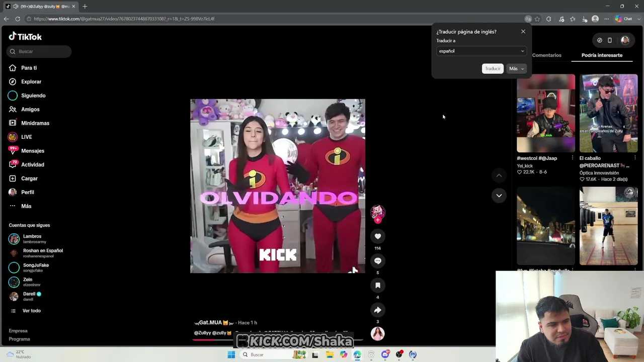This screenshot has height=362, width=644.
Task: Open browser extensions puzzle icon
Action: click(x=549, y=19)
